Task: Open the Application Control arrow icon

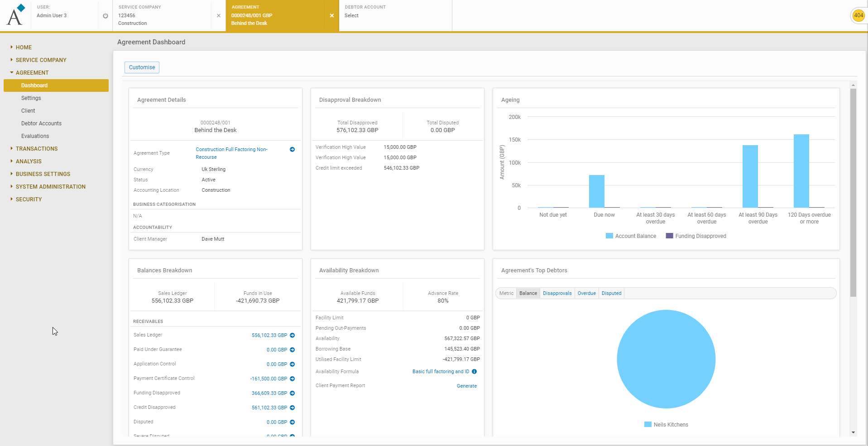Action: pyautogui.click(x=293, y=364)
